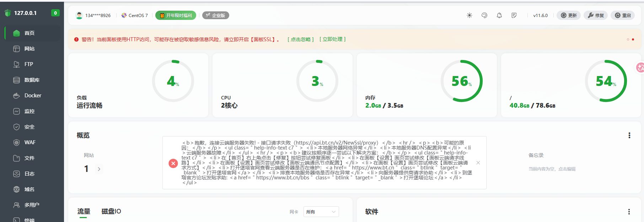The height and width of the screenshot is (222, 644).
Task: Click the 文件 folder icon in sidebar
Action: coord(16,158)
